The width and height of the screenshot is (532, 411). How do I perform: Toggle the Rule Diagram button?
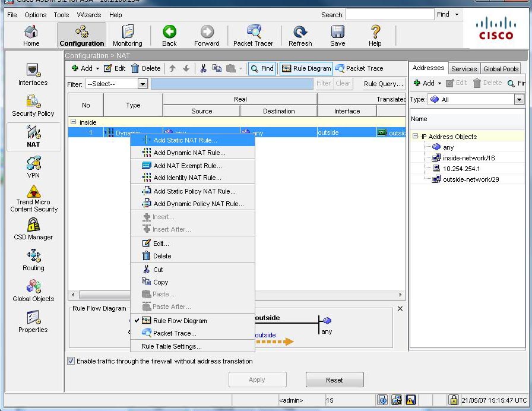point(306,68)
